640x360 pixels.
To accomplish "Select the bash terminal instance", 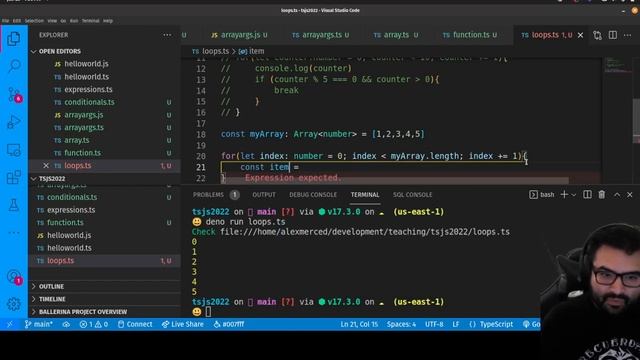I will pos(542,195).
